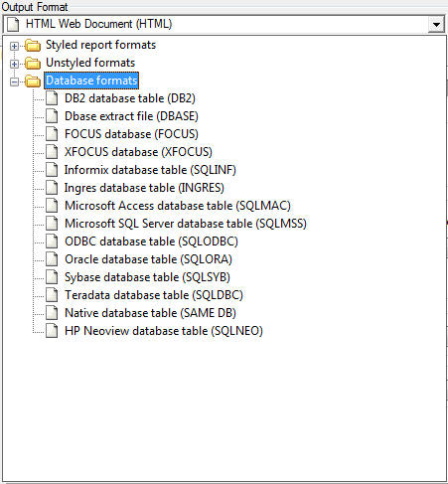Pick Teradata database table (SQLDBC)

[x=154, y=295]
